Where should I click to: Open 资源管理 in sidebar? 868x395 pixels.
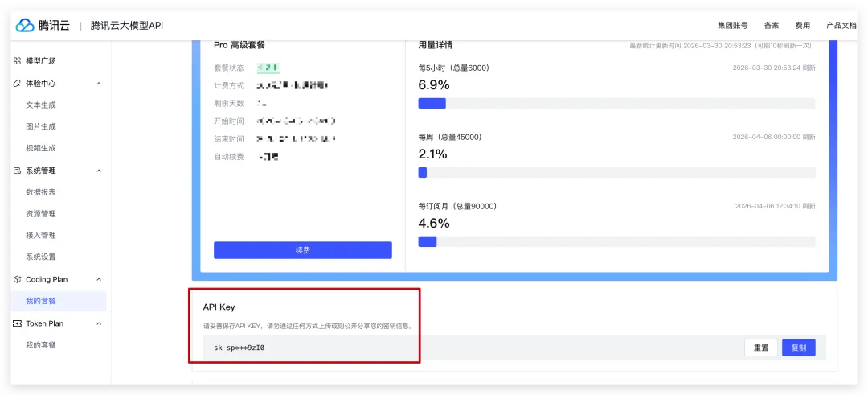pos(41,214)
